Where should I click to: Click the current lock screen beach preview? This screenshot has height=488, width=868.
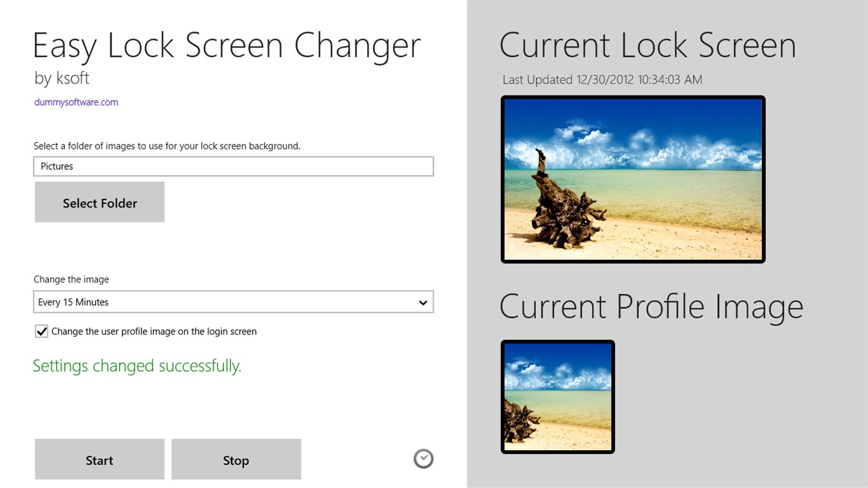point(632,179)
